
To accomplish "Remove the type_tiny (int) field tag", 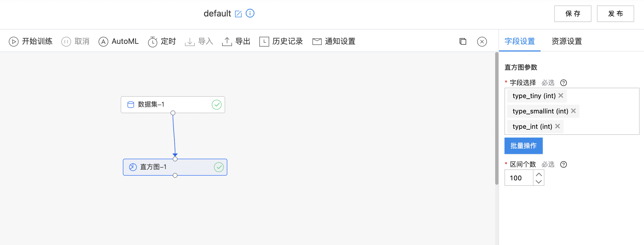I will 561,95.
